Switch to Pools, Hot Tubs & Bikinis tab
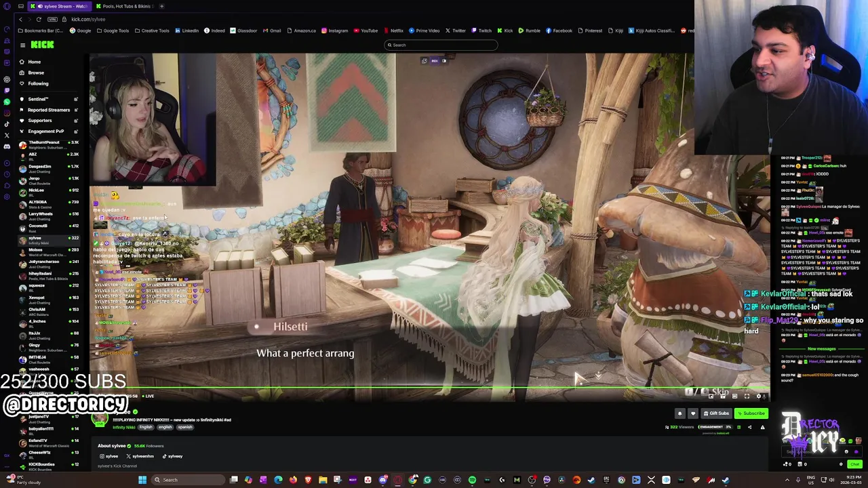This screenshot has height=488, width=868. click(125, 6)
